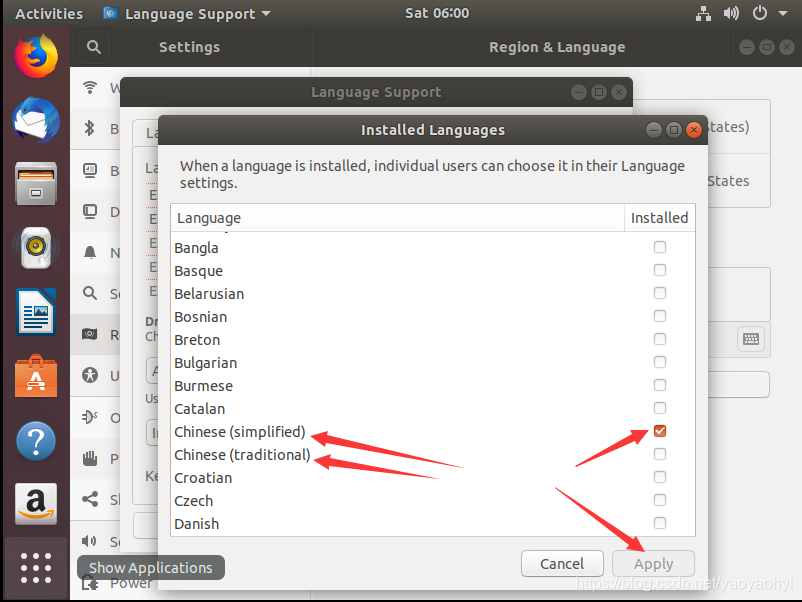The width and height of the screenshot is (802, 602).
Task: Open Ubuntu Software from the dock
Action: click(36, 376)
